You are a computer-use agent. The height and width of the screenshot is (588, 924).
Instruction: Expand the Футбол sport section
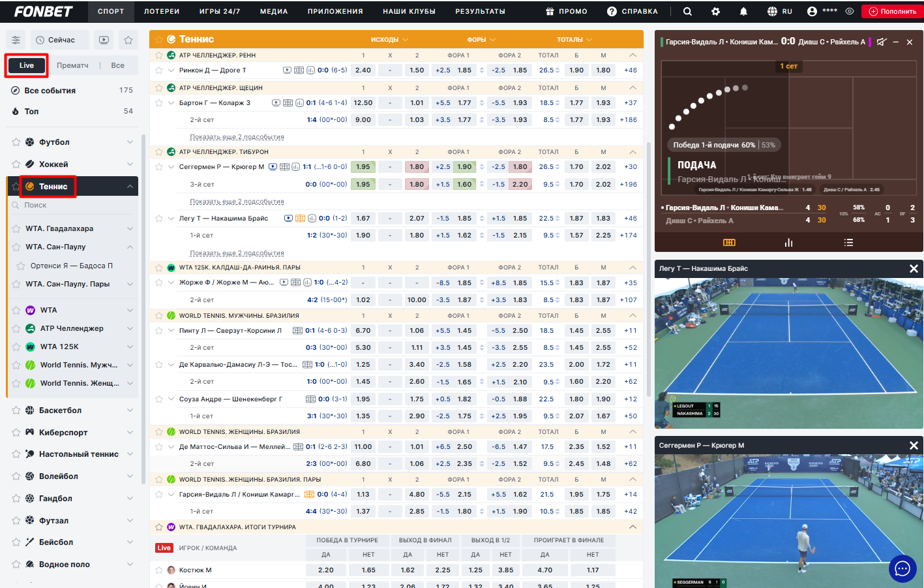tap(130, 142)
